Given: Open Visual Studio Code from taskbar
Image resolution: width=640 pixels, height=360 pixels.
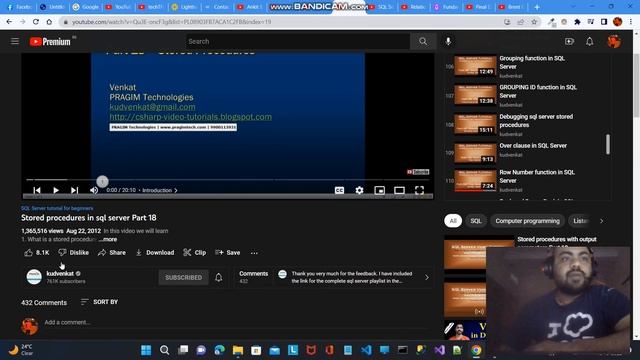Looking at the screenshot, I should pos(366,350).
